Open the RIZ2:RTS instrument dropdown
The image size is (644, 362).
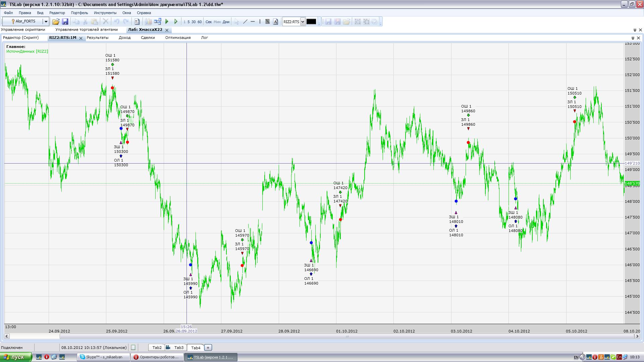tap(303, 22)
